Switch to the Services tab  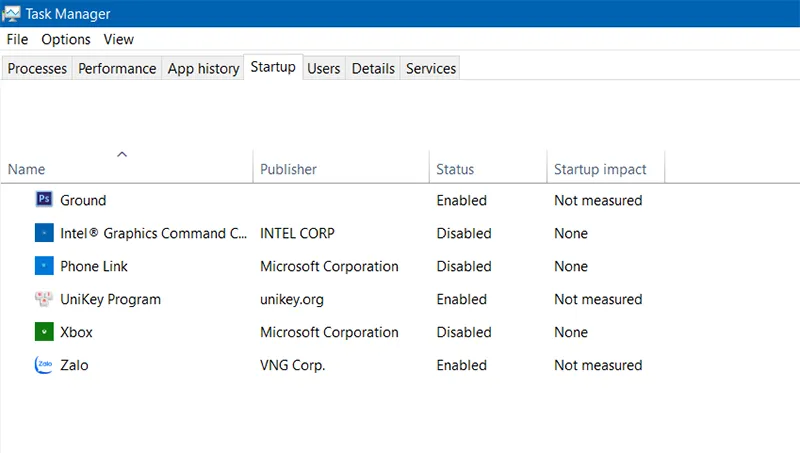[x=431, y=68]
